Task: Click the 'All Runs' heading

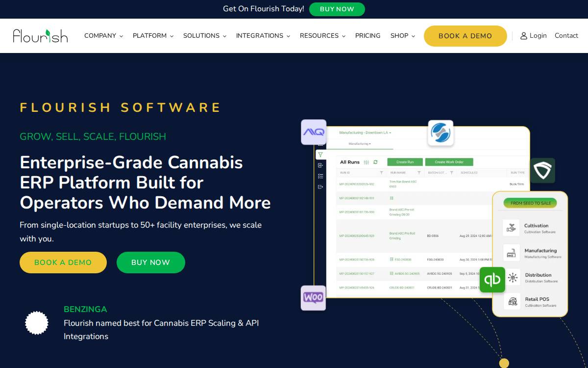Action: tap(350, 162)
